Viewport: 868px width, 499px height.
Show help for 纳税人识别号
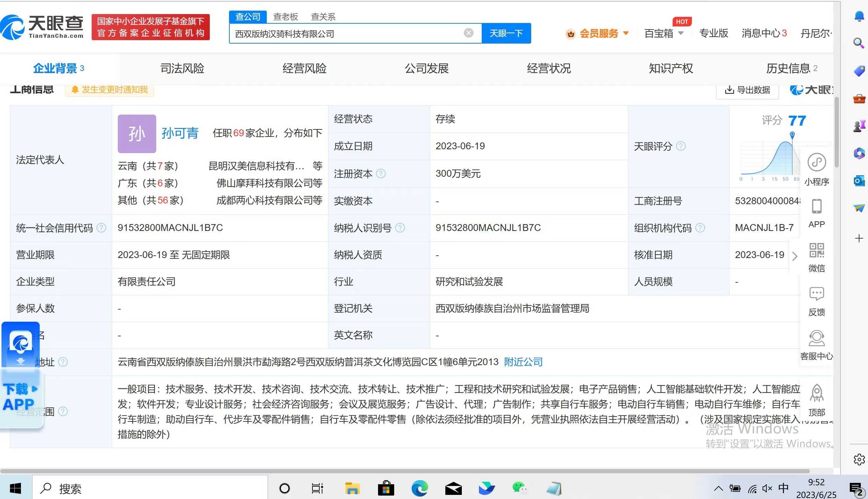coord(400,228)
